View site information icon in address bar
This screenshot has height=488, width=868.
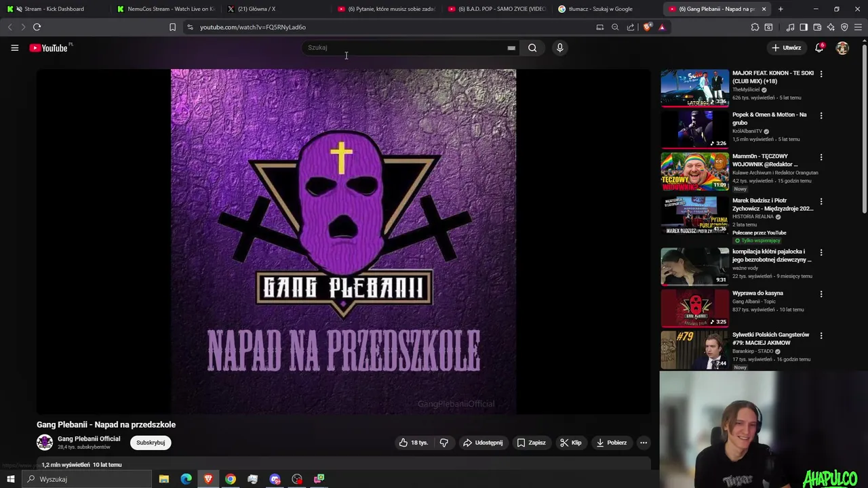point(190,27)
